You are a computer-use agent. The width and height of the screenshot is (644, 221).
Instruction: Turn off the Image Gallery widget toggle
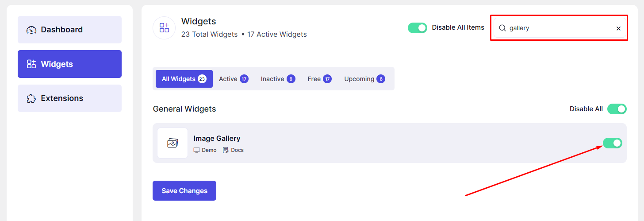[x=613, y=143]
